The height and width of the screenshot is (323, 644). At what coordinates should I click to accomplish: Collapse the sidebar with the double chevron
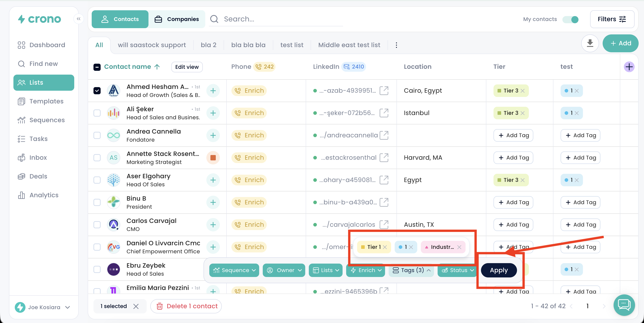(78, 19)
